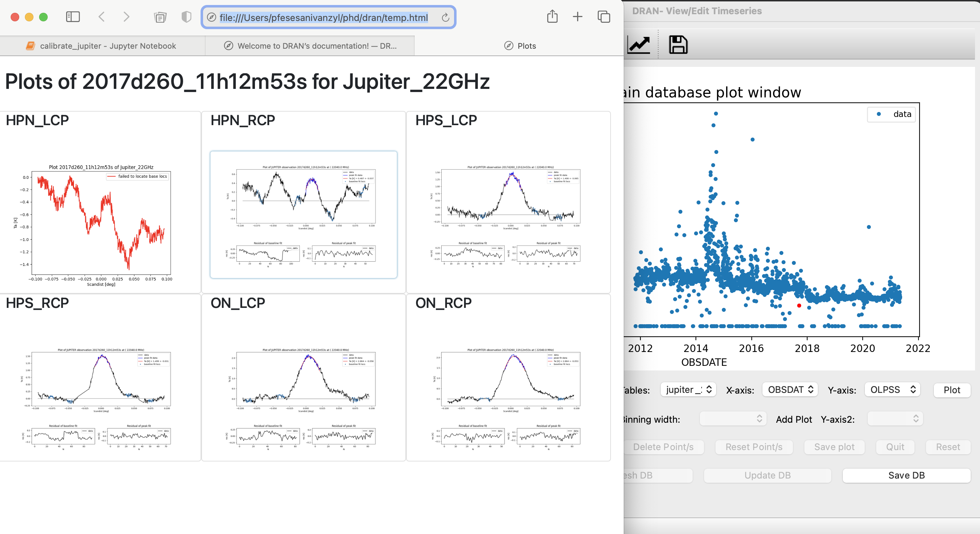Open the HPN_RCP plot thumbnail
Image resolution: width=980 pixels, height=534 pixels.
303,215
